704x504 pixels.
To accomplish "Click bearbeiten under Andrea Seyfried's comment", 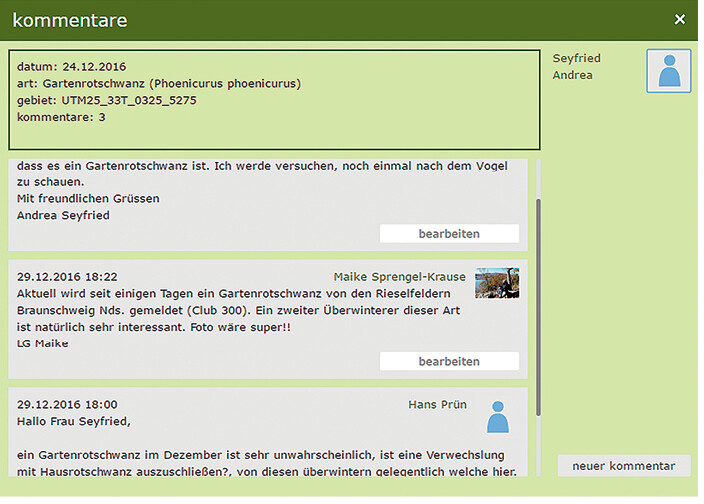I will pos(449,233).
